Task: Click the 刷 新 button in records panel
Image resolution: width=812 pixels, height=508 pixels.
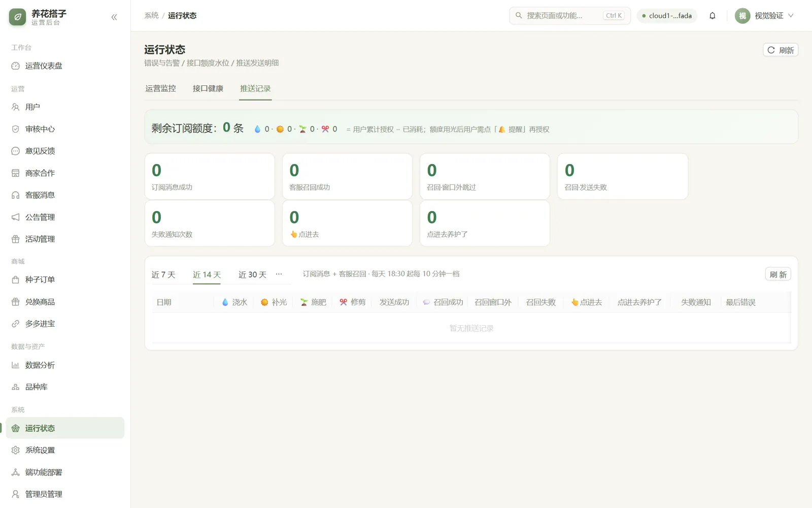Action: 778,275
